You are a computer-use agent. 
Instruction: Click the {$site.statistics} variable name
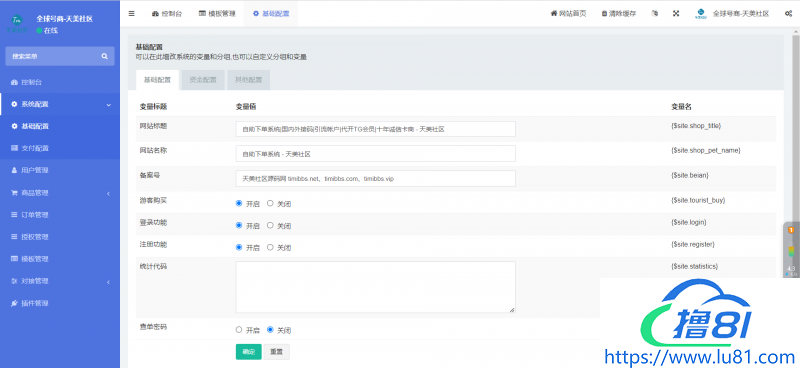(x=694, y=266)
